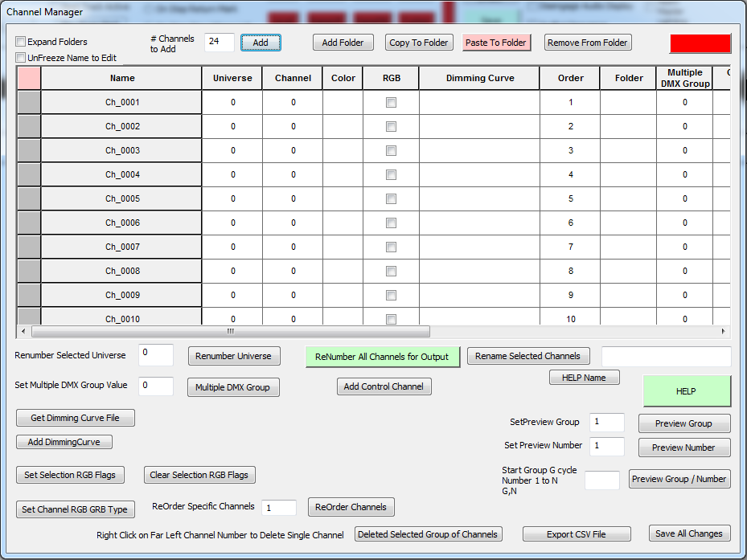Click Set Selection RGB Flags

pos(70,475)
